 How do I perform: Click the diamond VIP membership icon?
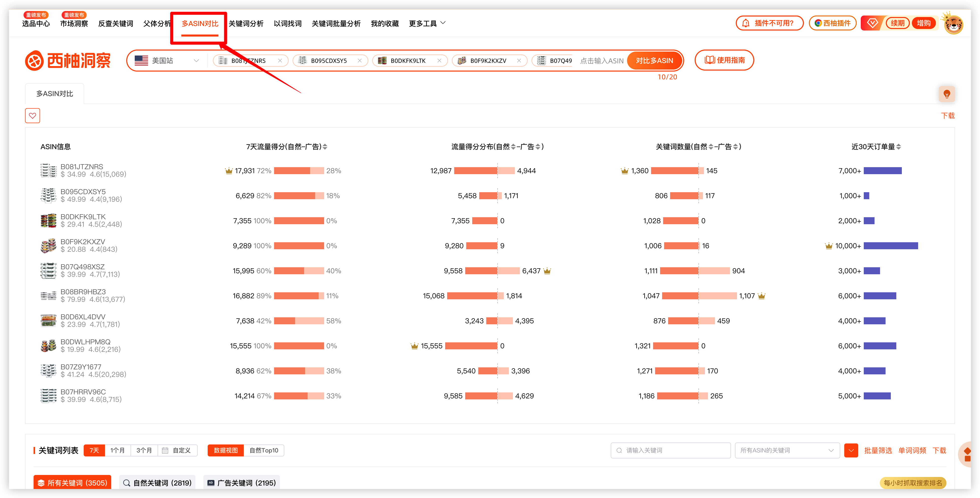[x=872, y=23]
